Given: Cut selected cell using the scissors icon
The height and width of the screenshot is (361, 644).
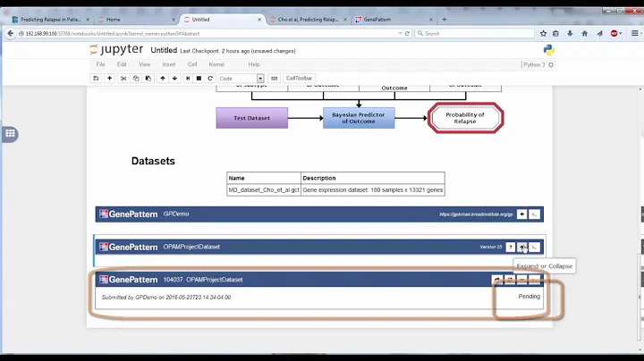Looking at the screenshot, I should pos(123,79).
